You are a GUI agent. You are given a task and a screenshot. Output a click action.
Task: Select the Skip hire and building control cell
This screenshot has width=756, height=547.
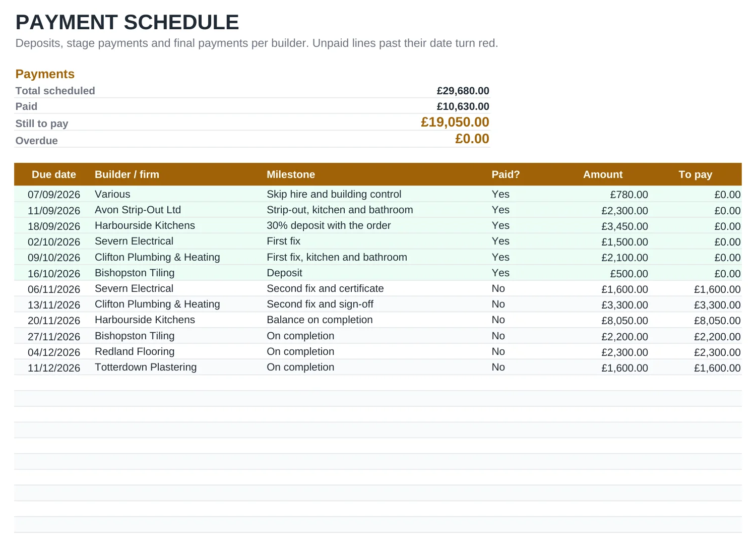click(334, 194)
